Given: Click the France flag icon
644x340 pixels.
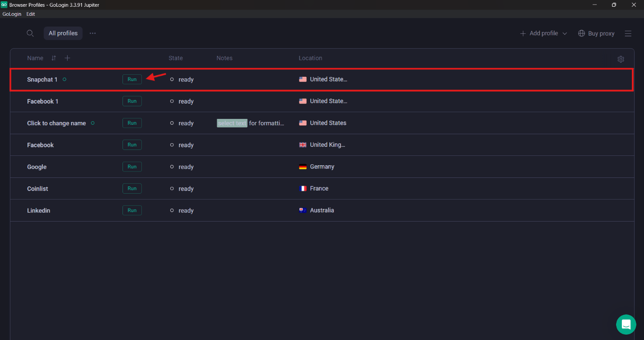Looking at the screenshot, I should tap(303, 188).
